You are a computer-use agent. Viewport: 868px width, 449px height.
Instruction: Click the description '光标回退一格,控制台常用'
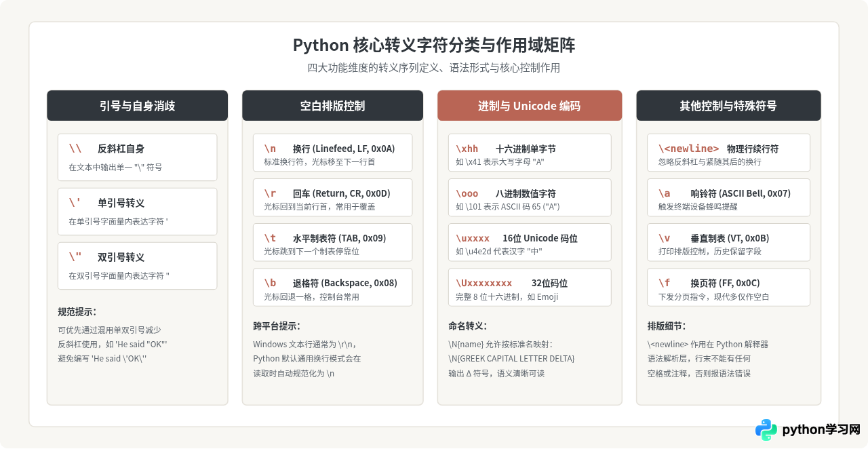[311, 296]
